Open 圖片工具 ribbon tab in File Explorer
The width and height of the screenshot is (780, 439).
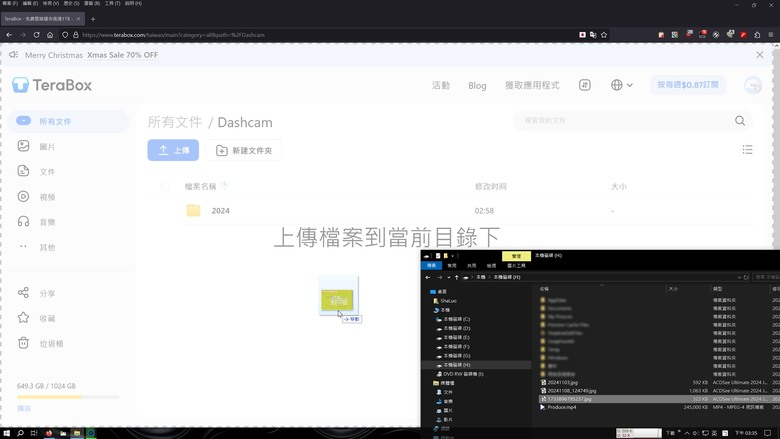[516, 265]
